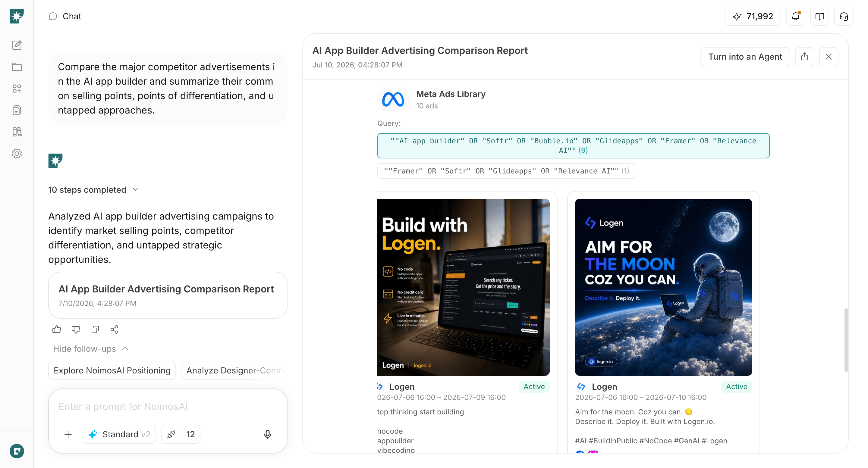This screenshot has height=468, width=868.
Task: Open the support headset icon
Action: (844, 17)
